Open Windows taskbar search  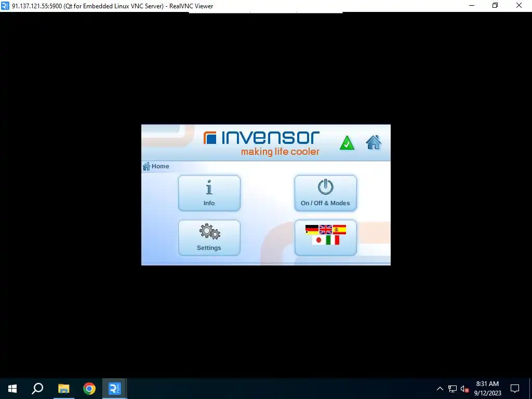tap(37, 389)
